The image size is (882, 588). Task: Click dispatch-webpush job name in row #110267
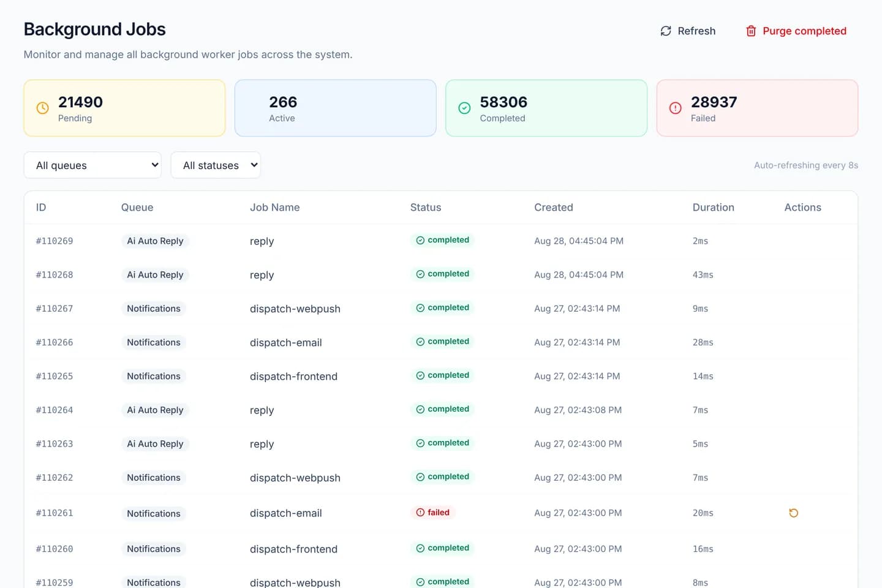click(x=295, y=309)
